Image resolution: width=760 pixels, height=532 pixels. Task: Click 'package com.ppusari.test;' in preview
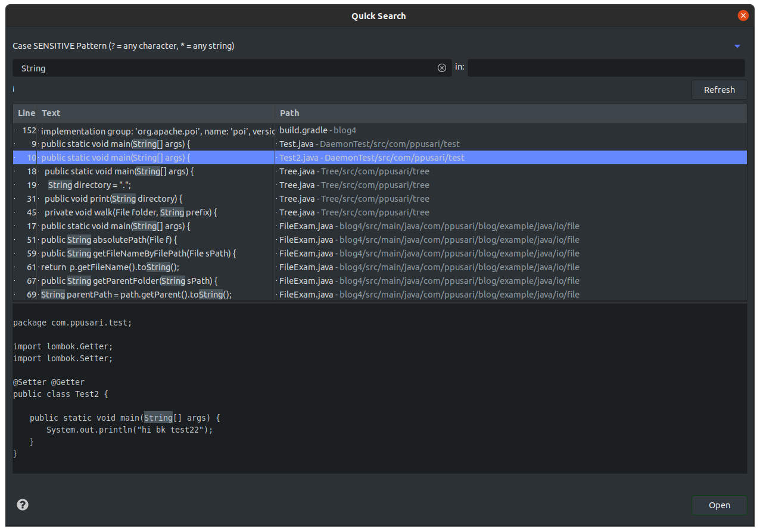tap(73, 323)
